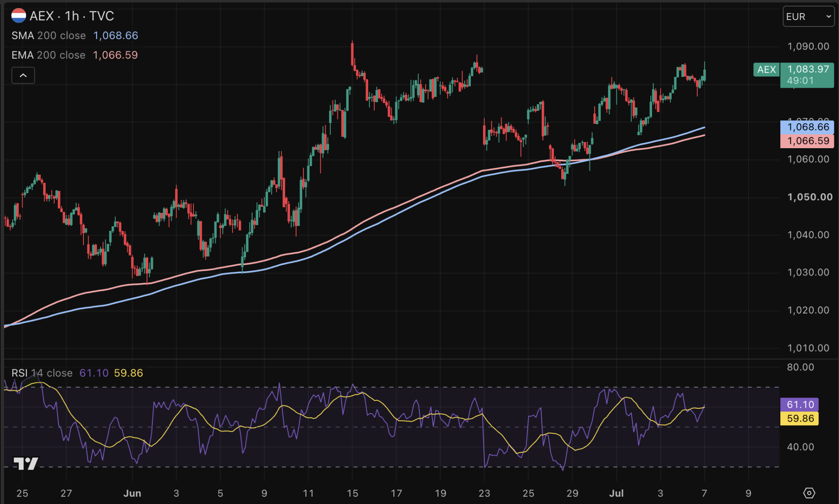
Task: Click the 1h timeframe in chart title
Action: click(x=72, y=16)
